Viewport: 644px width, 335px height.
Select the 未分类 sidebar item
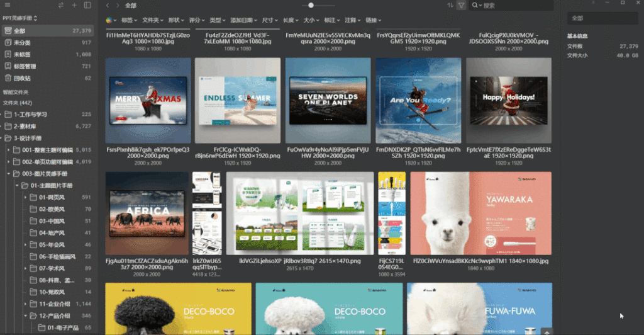[x=22, y=42]
